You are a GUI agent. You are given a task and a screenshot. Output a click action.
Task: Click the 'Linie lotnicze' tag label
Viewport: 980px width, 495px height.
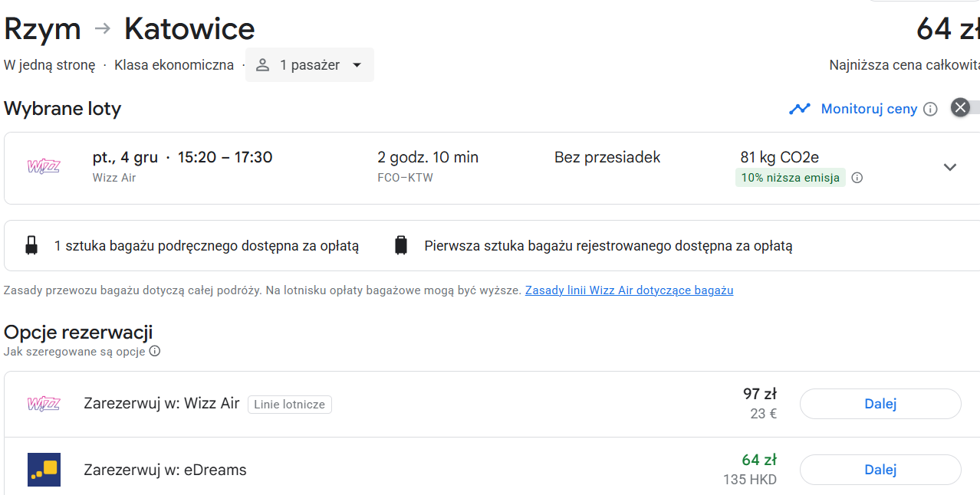coord(290,405)
